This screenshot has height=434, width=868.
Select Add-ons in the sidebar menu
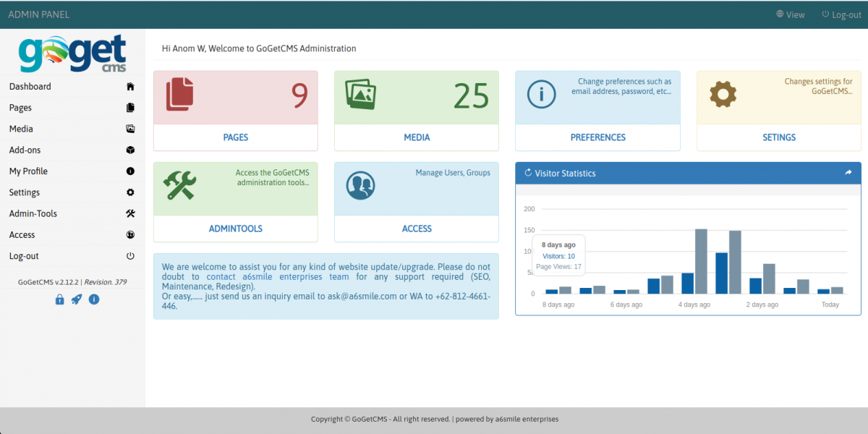(25, 150)
